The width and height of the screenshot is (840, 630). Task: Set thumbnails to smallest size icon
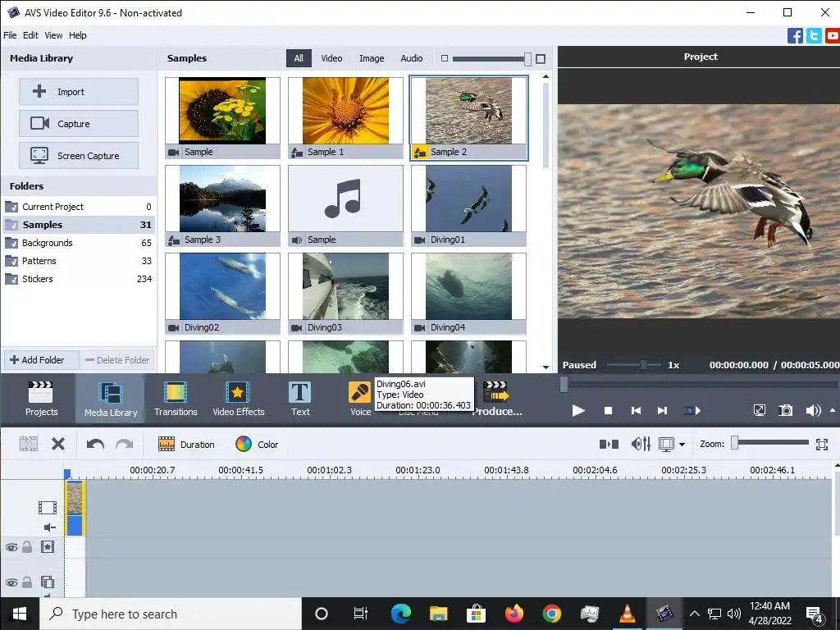444,58
